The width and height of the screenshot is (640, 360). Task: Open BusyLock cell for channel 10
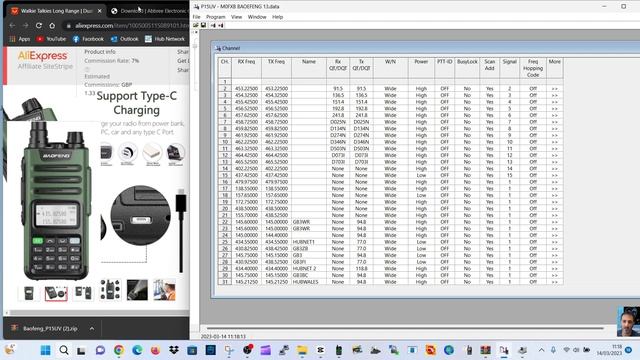467,142
